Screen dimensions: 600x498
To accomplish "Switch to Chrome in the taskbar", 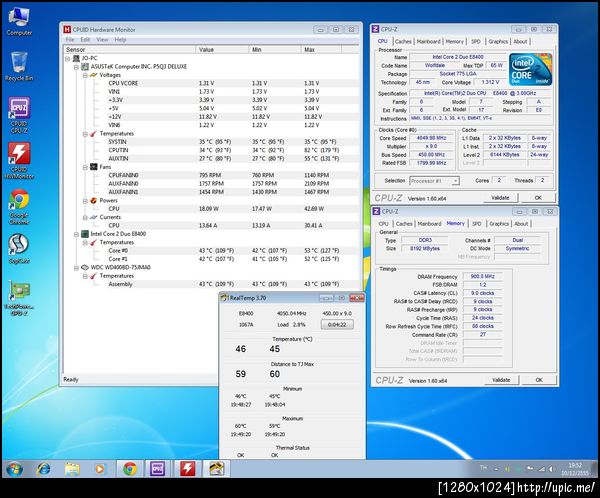I will click(130, 469).
